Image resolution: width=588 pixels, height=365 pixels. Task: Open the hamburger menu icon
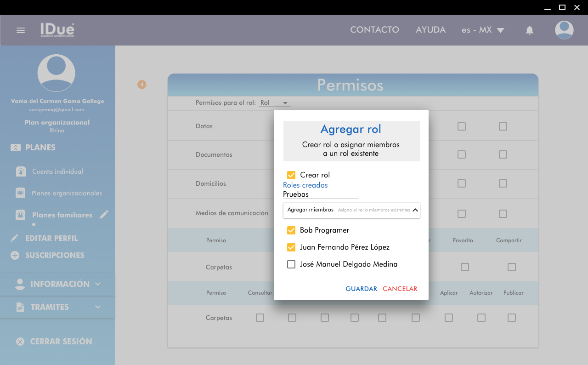(x=21, y=30)
